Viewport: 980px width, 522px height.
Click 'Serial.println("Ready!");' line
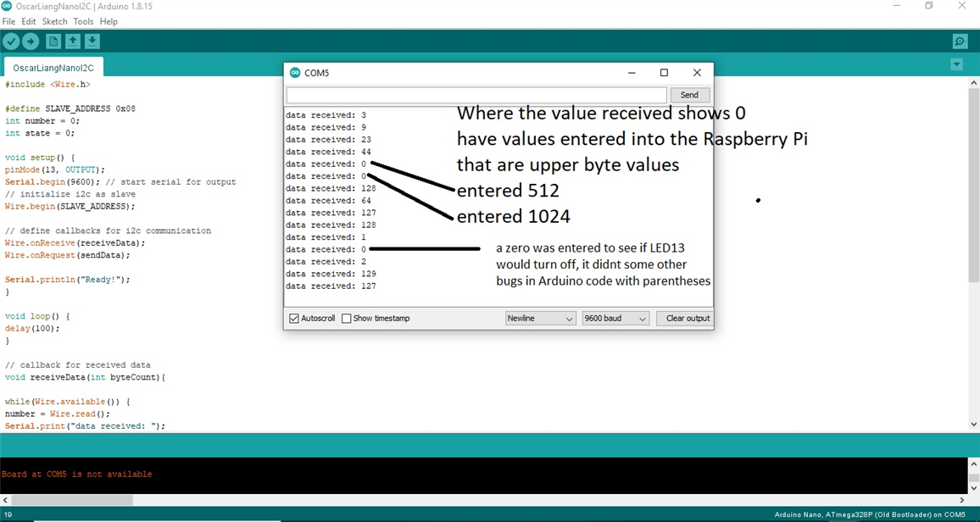pyautogui.click(x=67, y=280)
